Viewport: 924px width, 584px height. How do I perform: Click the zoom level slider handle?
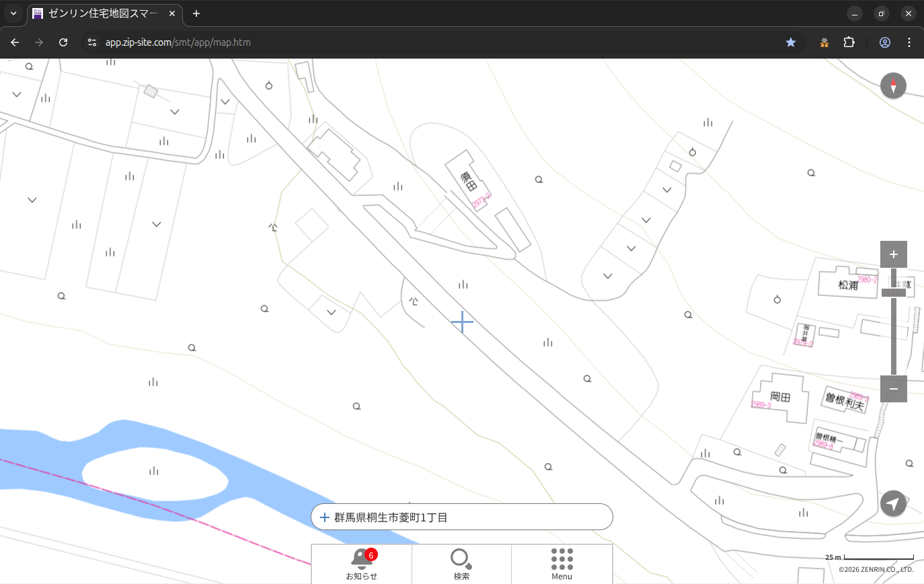click(x=893, y=293)
